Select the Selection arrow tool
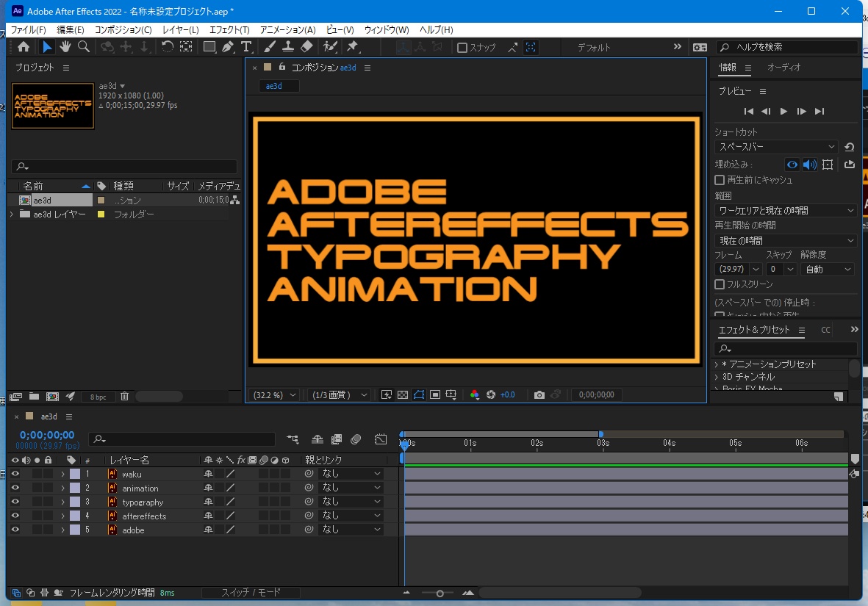 [47, 47]
